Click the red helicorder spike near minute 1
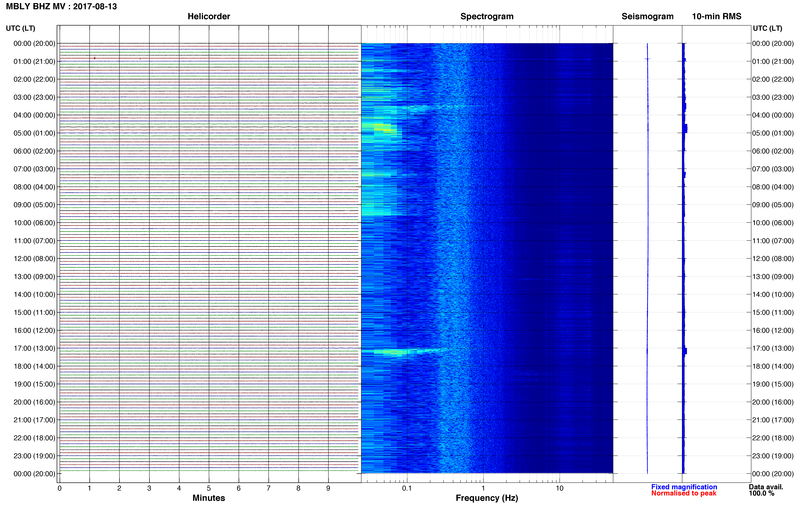Image resolution: width=812 pixels, height=508 pixels. 95,58
